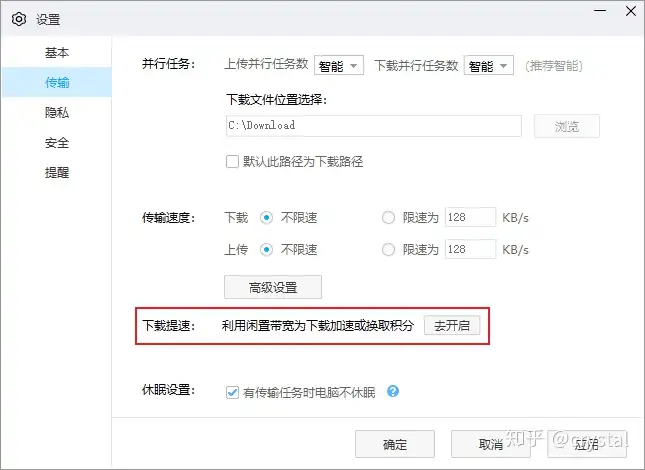Close the 设置 dialog
The width and height of the screenshot is (645, 470).
tap(631, 11)
